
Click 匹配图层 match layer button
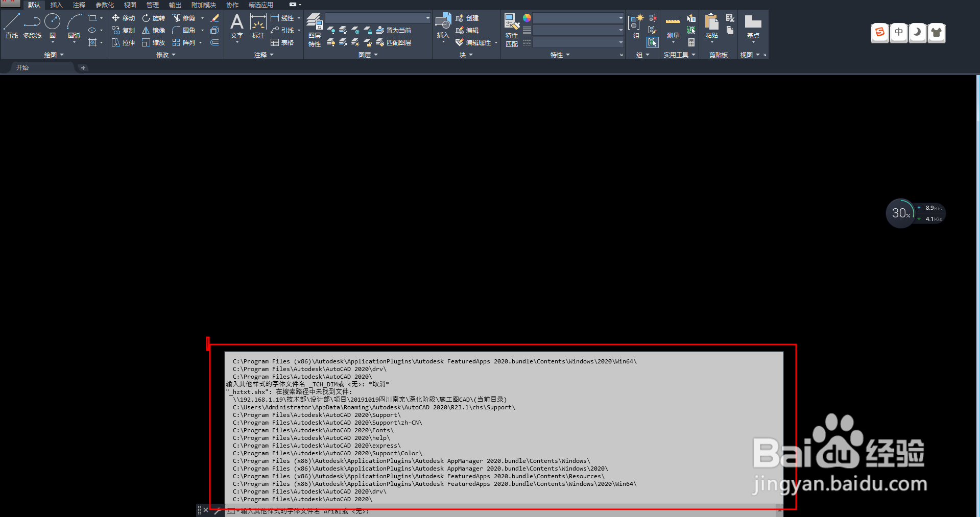(x=394, y=42)
